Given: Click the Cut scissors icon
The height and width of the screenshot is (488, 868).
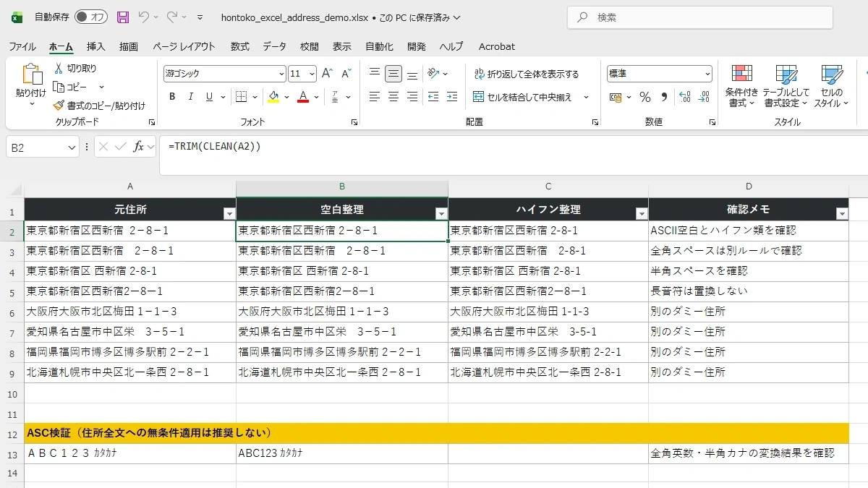Looking at the screenshot, I should (59, 68).
